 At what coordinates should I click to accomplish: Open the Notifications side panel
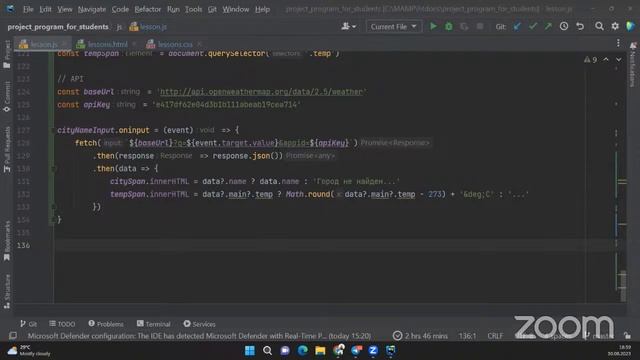[633, 64]
